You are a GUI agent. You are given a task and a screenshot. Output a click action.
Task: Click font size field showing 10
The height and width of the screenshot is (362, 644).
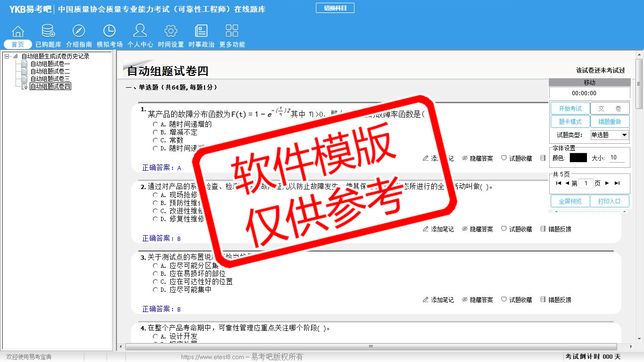pyautogui.click(x=618, y=158)
